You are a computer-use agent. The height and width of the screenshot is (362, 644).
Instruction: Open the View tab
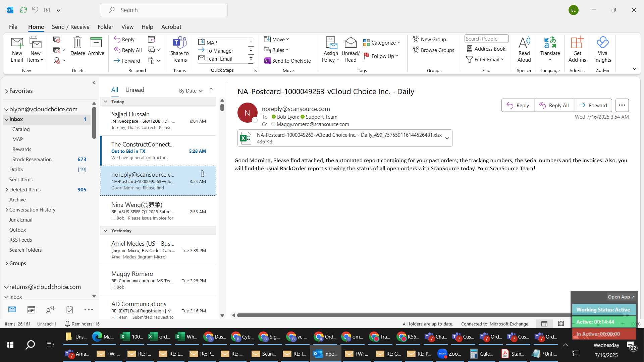[127, 27]
